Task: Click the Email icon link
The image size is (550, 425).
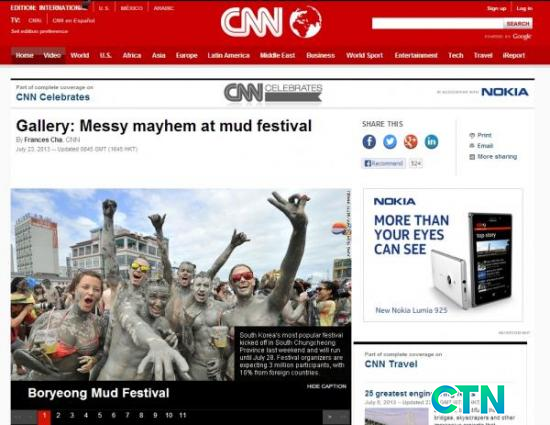Action: coord(481,146)
